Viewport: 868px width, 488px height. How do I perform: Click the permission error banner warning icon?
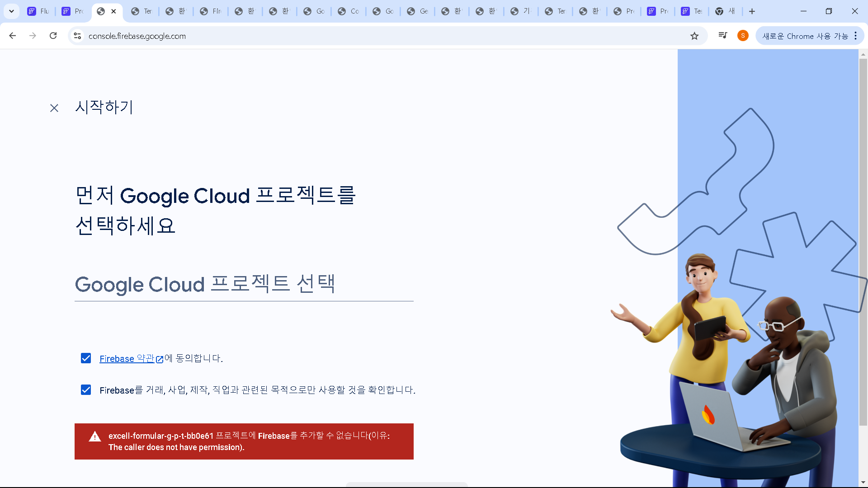(95, 436)
